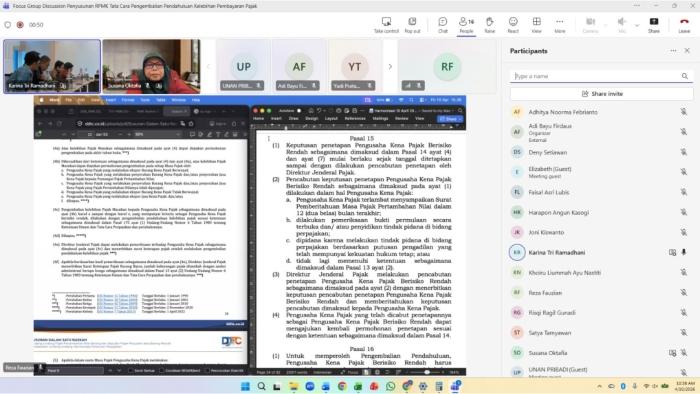Toggle mic for Deny Setiawan
Screen dimensions: 700x394
click(683, 152)
